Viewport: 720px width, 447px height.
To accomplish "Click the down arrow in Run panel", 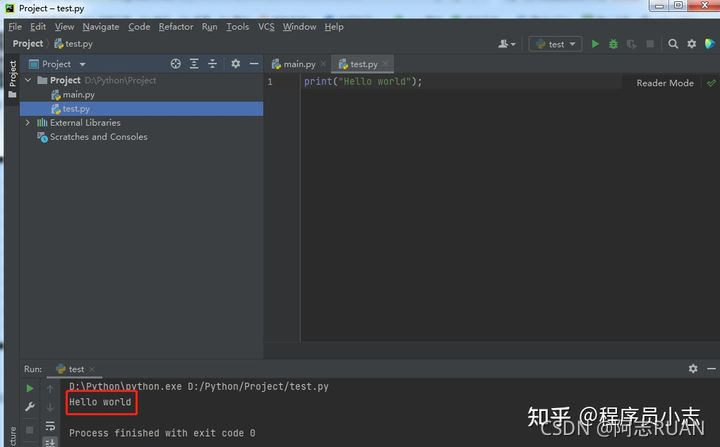I will [50, 407].
